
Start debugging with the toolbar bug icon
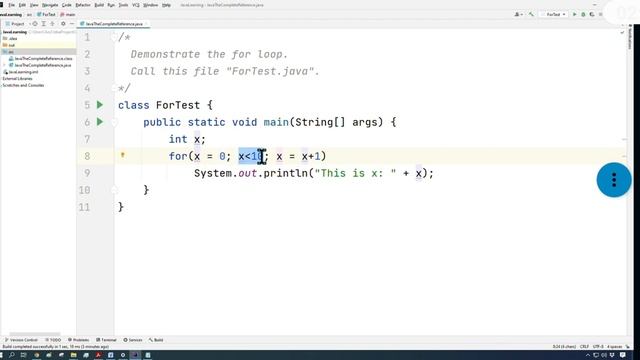583,14
